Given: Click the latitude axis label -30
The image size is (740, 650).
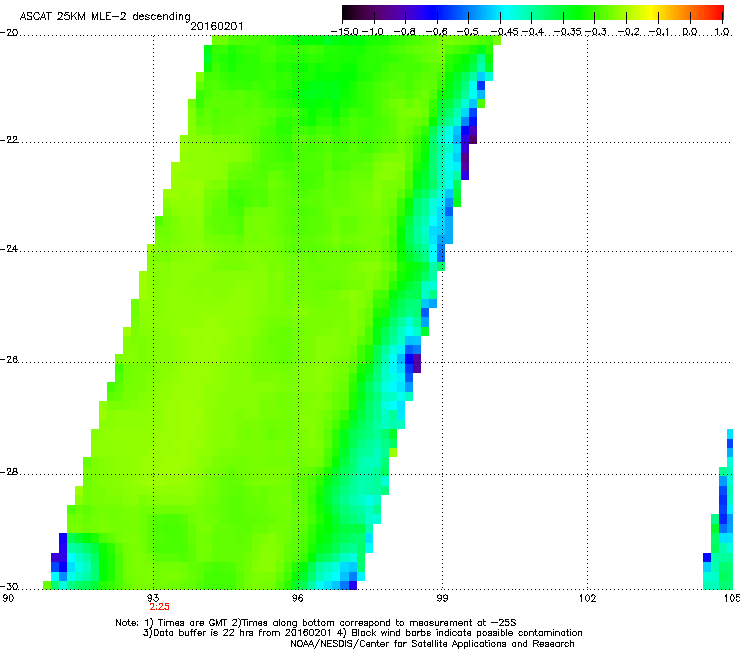Looking at the screenshot, I should pos(9,587).
